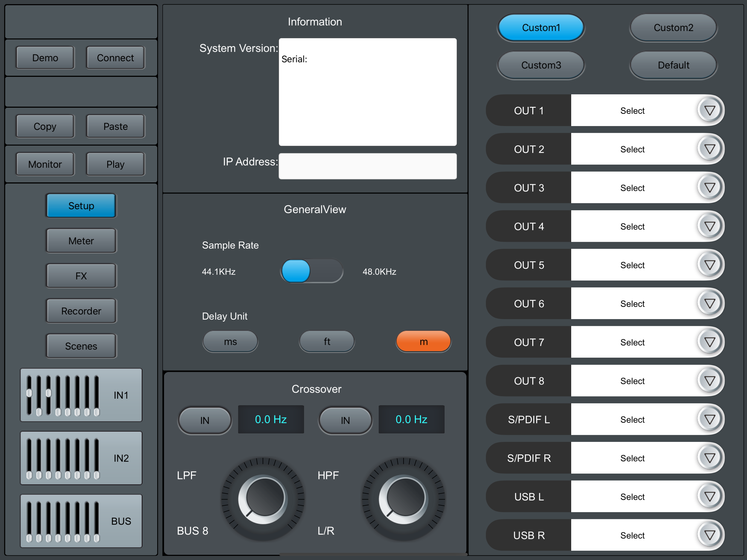Open the Scenes page
The image size is (747, 560).
click(x=81, y=346)
